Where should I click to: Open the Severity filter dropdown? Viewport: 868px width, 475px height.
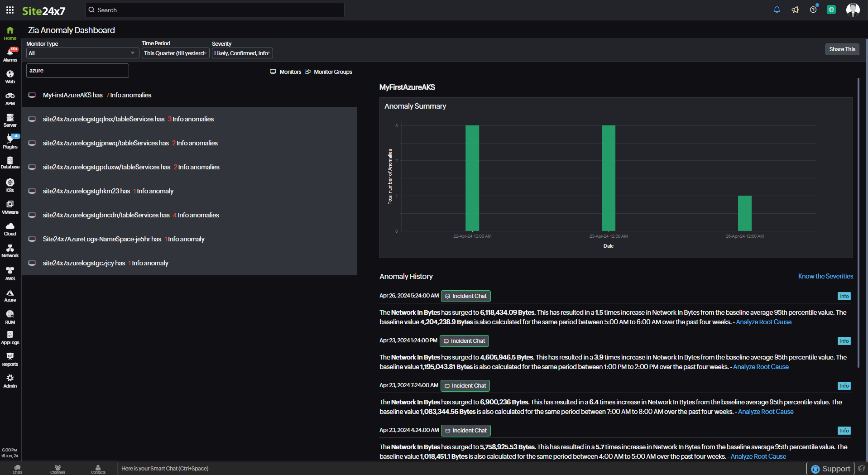coord(242,53)
